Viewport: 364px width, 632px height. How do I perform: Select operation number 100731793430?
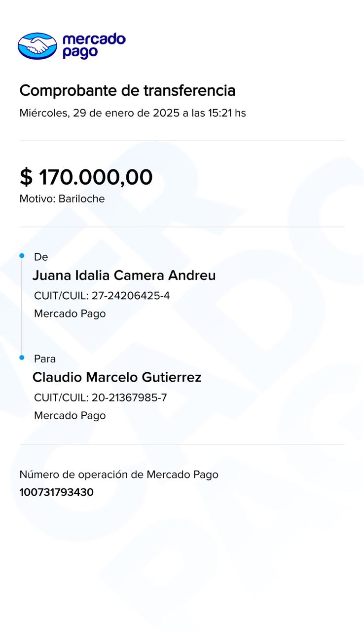pos(56,492)
